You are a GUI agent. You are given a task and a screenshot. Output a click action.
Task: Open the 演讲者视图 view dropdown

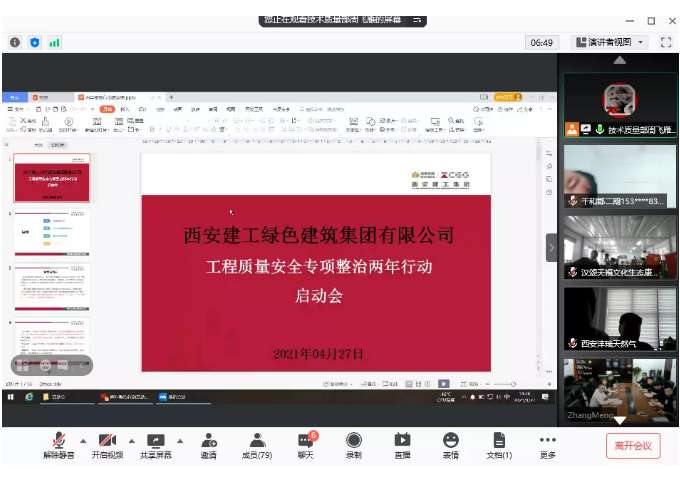(x=609, y=42)
